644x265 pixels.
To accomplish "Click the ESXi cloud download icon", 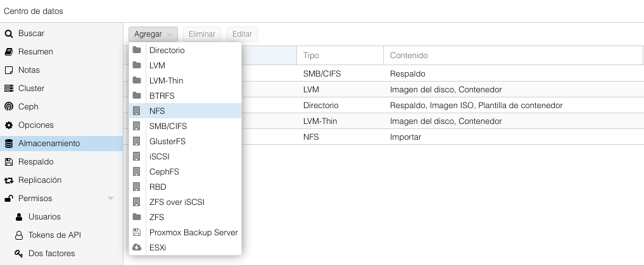I will 136,247.
